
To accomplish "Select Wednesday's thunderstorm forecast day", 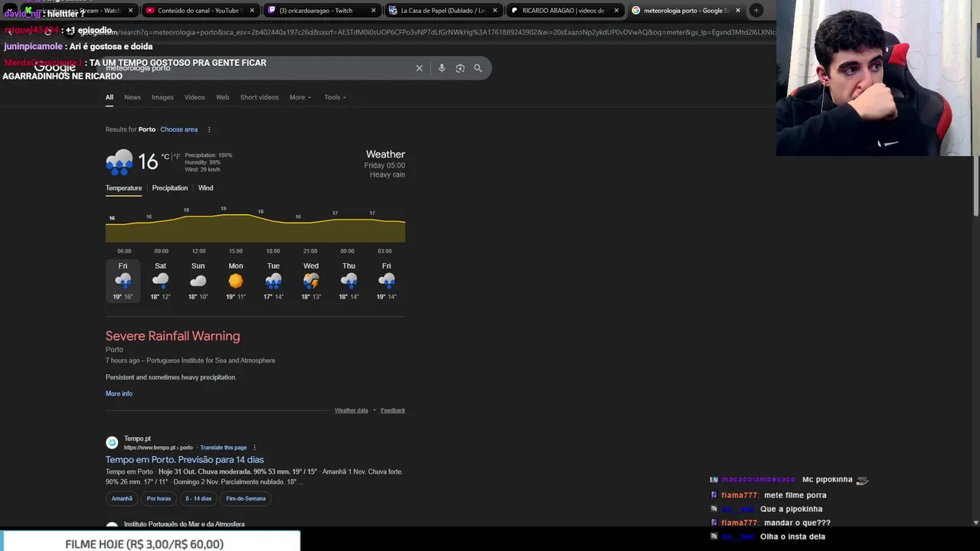I will tap(311, 281).
